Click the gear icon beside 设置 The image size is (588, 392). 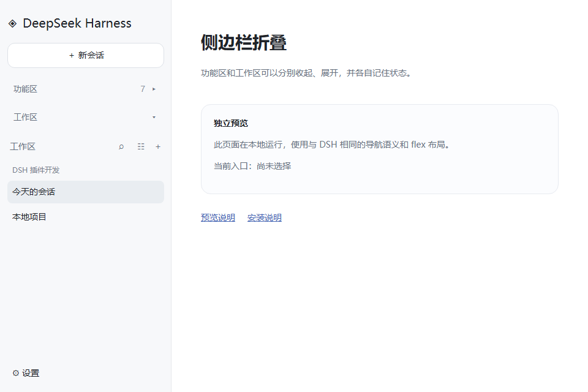click(x=16, y=373)
